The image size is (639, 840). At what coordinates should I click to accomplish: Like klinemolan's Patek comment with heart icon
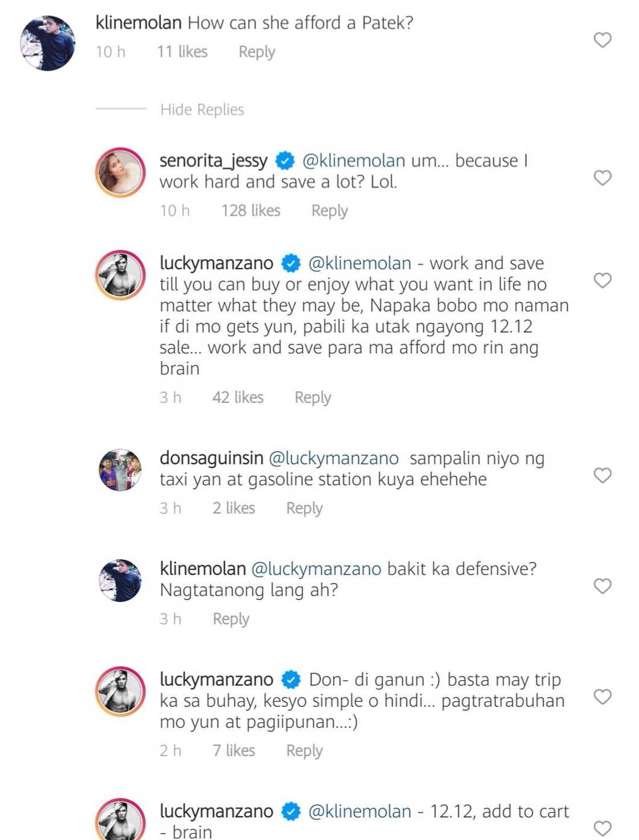[x=602, y=40]
